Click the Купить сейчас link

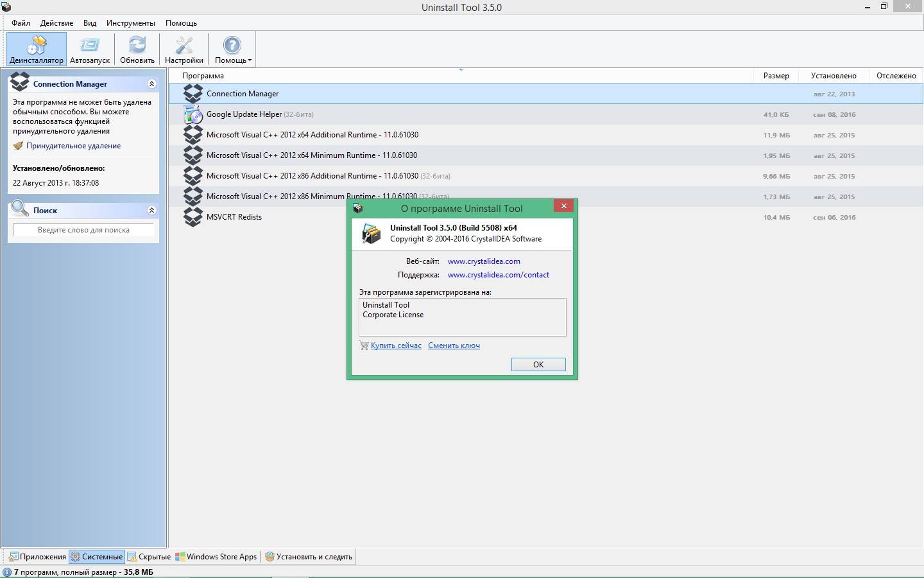396,346
